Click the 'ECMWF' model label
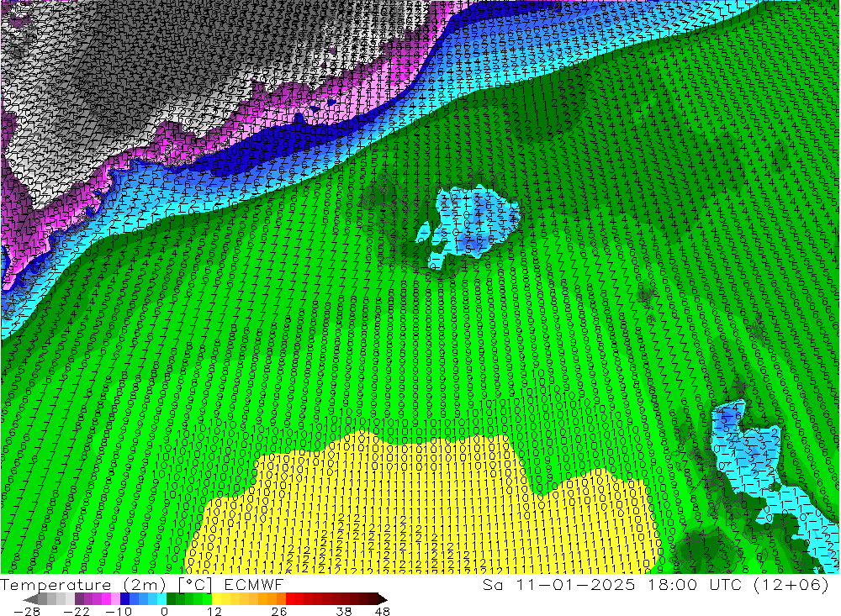Image resolution: width=841 pixels, height=616 pixels. (x=253, y=584)
